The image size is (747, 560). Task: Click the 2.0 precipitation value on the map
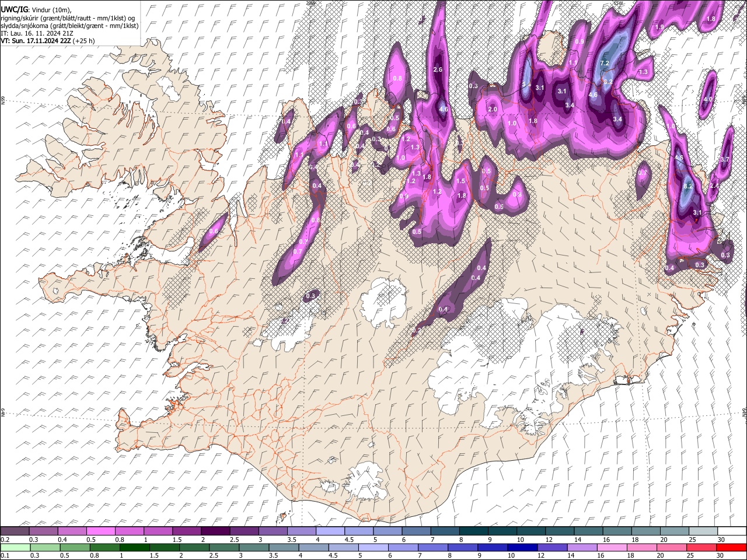492,109
